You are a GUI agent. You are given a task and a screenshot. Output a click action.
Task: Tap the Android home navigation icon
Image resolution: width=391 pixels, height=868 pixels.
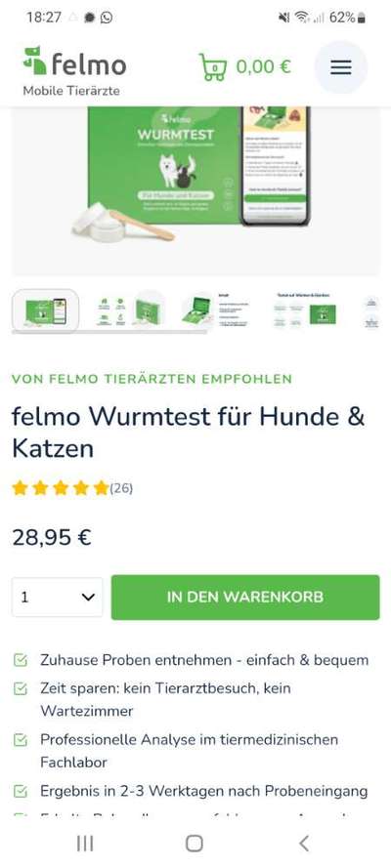coord(195,843)
